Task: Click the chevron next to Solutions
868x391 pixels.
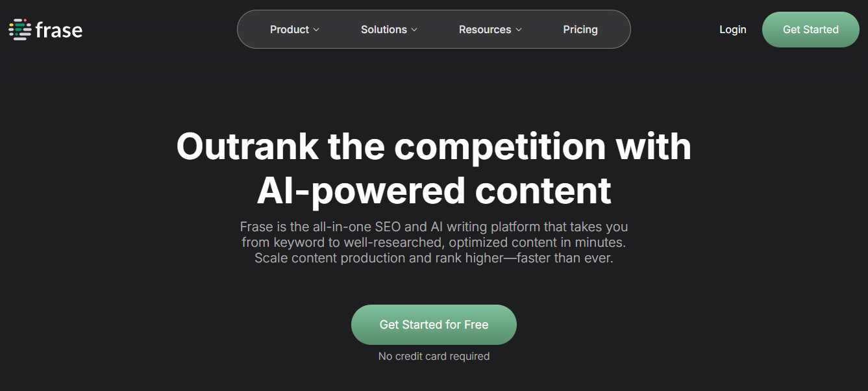Action: [414, 30]
